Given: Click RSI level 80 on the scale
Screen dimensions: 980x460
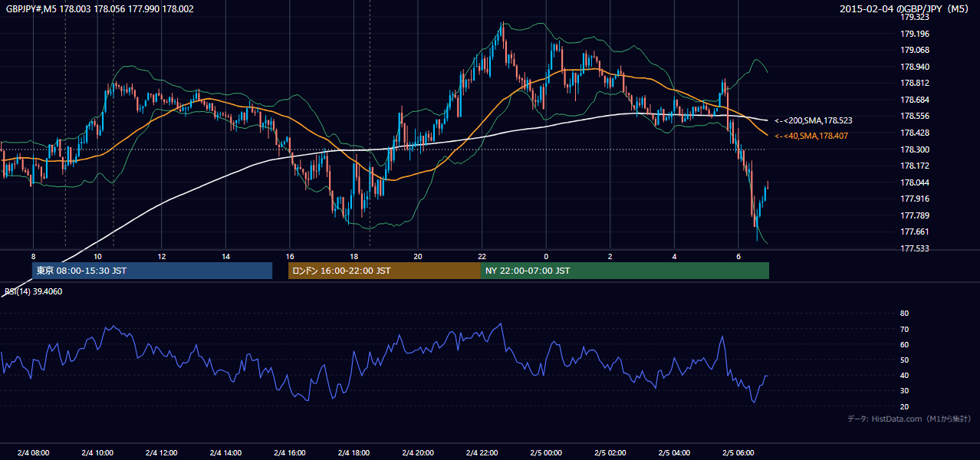Looking at the screenshot, I should tap(904, 314).
